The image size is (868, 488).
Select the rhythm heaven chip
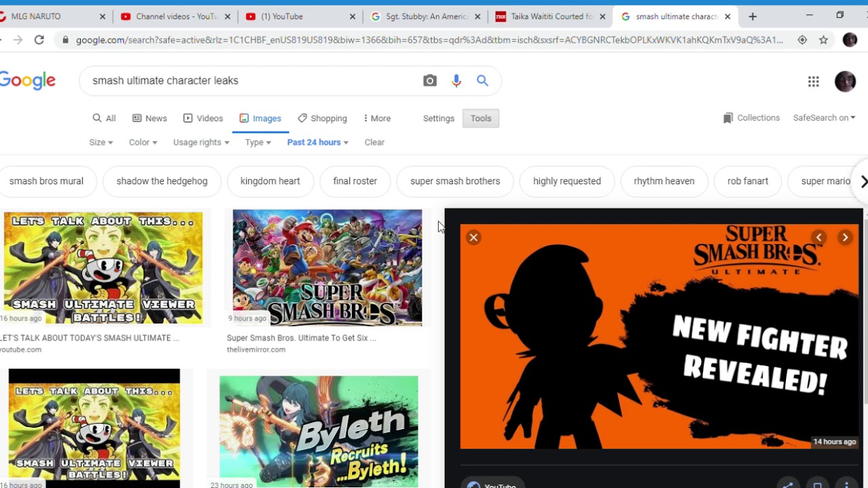pos(664,181)
